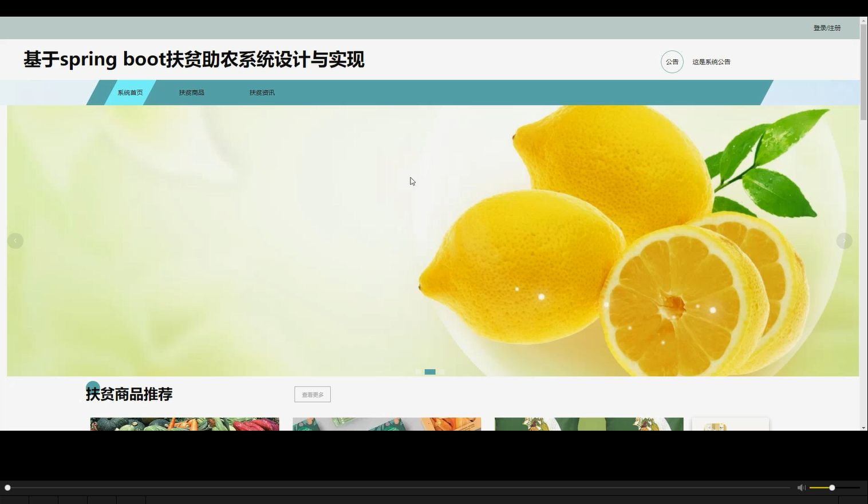The height and width of the screenshot is (504, 868).
Task: Click the teal circle badge above 扶贫商品推荐
Action: (x=93, y=386)
